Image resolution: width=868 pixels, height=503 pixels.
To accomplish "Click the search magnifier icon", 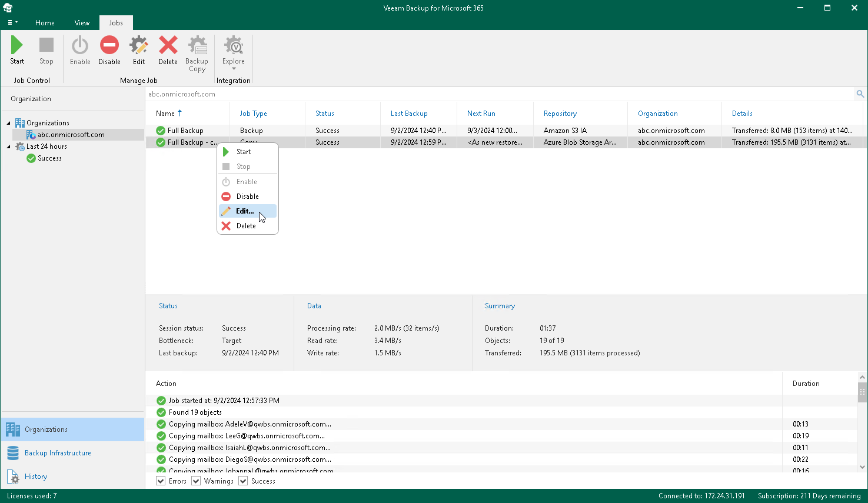I will point(860,94).
